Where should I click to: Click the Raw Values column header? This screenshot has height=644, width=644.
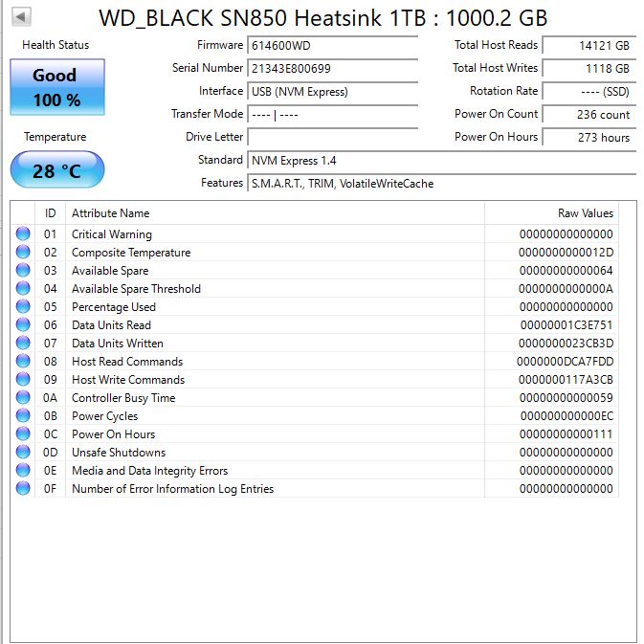click(x=551, y=213)
